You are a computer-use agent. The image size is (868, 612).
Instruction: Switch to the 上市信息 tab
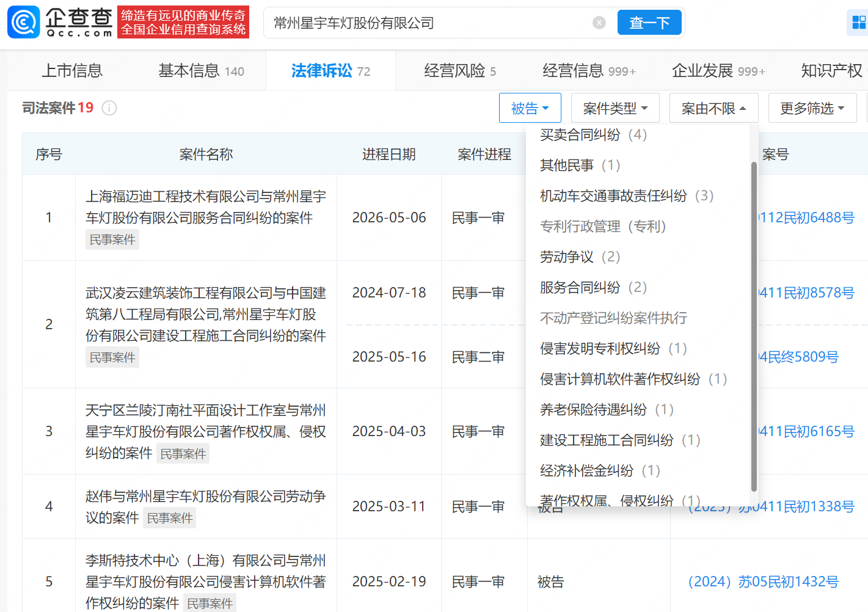pyautogui.click(x=72, y=71)
